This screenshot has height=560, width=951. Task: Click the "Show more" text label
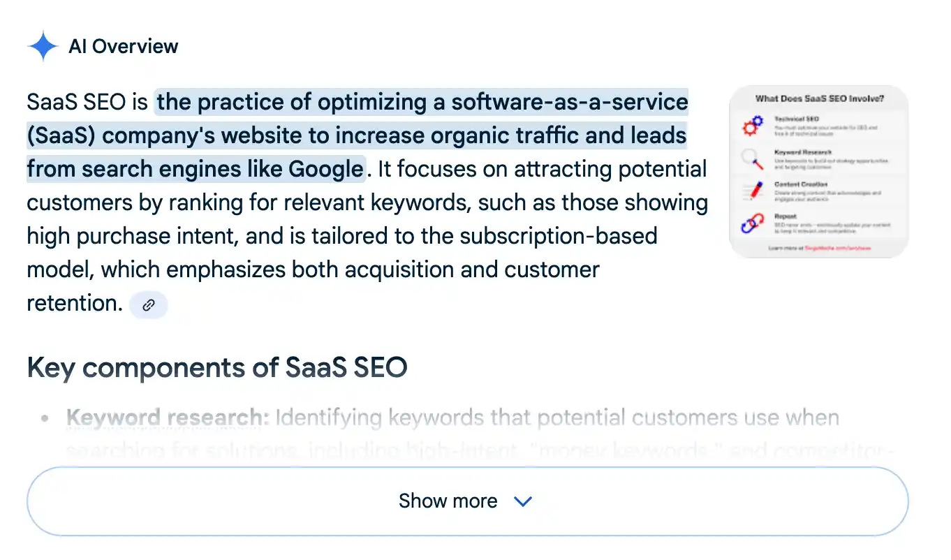[x=448, y=501]
